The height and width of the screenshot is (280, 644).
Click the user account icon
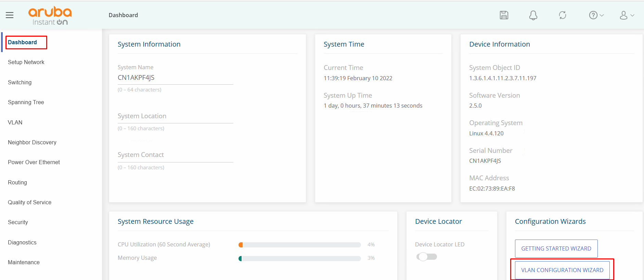tap(623, 15)
